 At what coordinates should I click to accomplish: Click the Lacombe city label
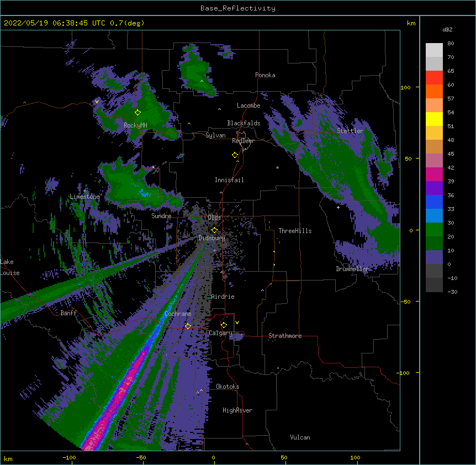(248, 105)
